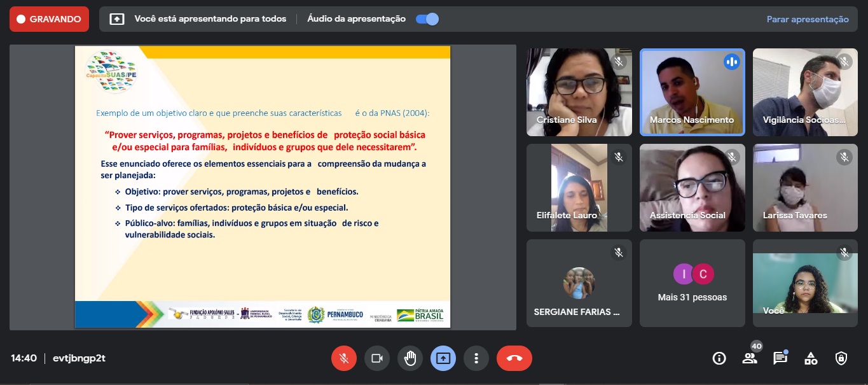Click meeting code evtjbngp2t
868x385 pixels.
[79, 358]
